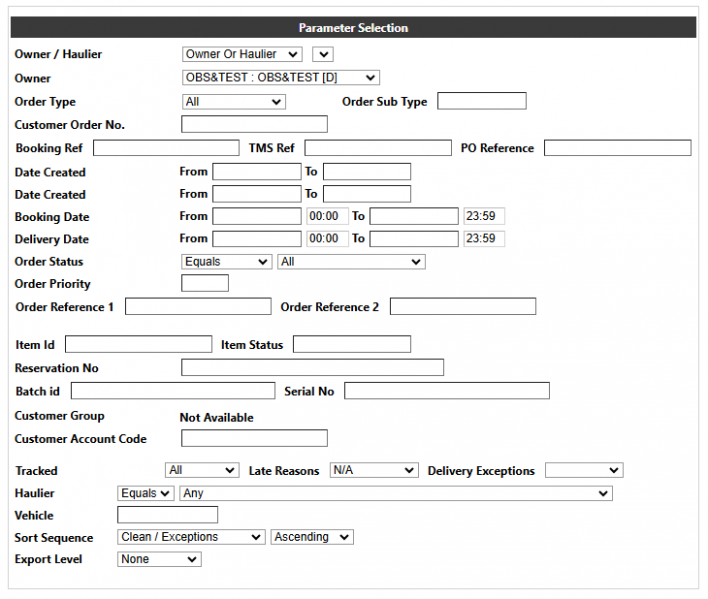708x599 pixels.
Task: Open Haulier Equals operator dropdown
Action: coord(145,493)
